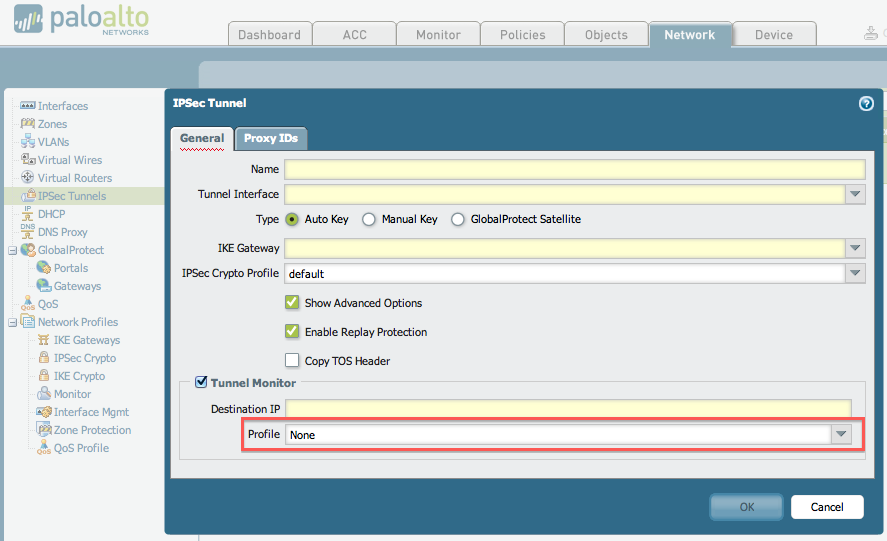Click the DHCP sidebar icon
The image size is (887, 541).
point(28,214)
